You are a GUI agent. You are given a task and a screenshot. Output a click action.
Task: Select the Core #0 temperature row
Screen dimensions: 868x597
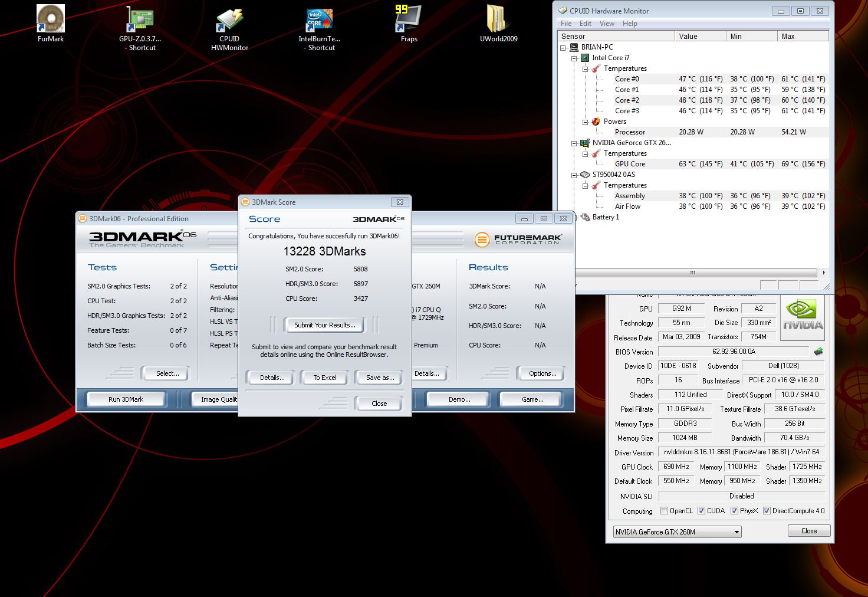(x=720, y=79)
